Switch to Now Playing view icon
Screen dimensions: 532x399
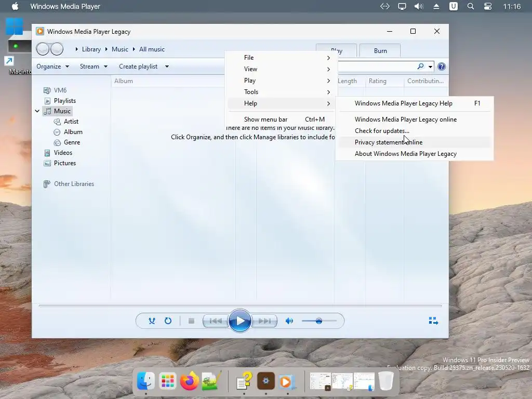[x=433, y=321]
